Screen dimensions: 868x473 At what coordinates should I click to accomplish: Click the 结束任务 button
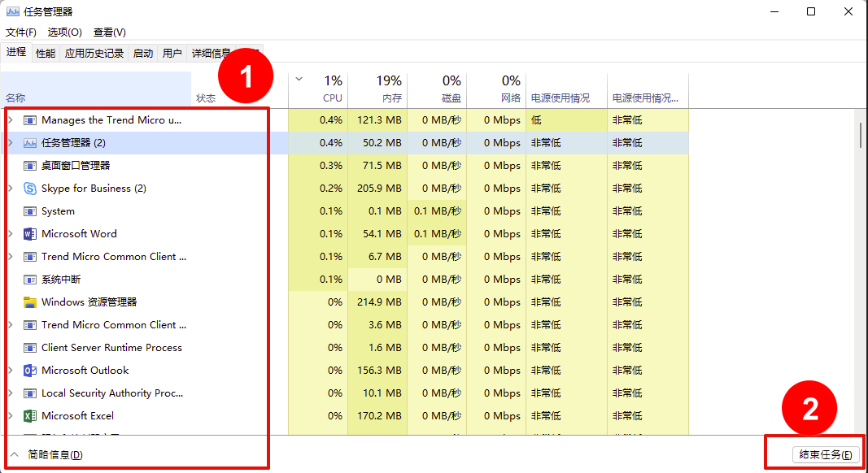825,454
